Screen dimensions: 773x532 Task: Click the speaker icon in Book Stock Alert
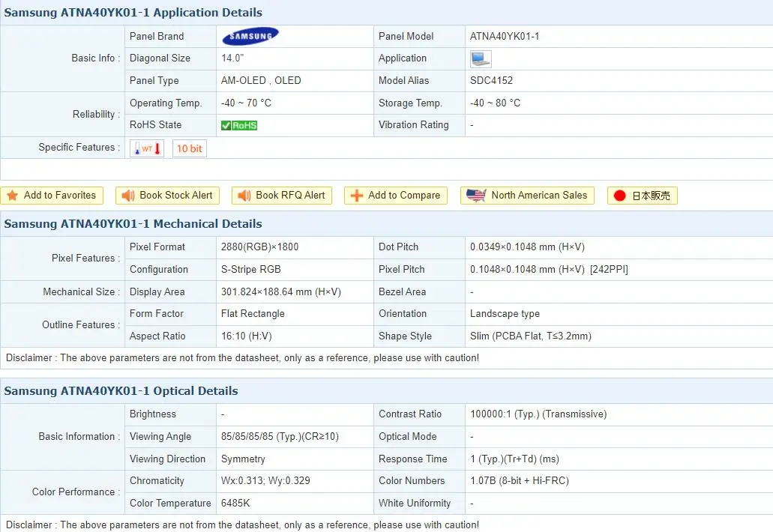click(x=128, y=196)
